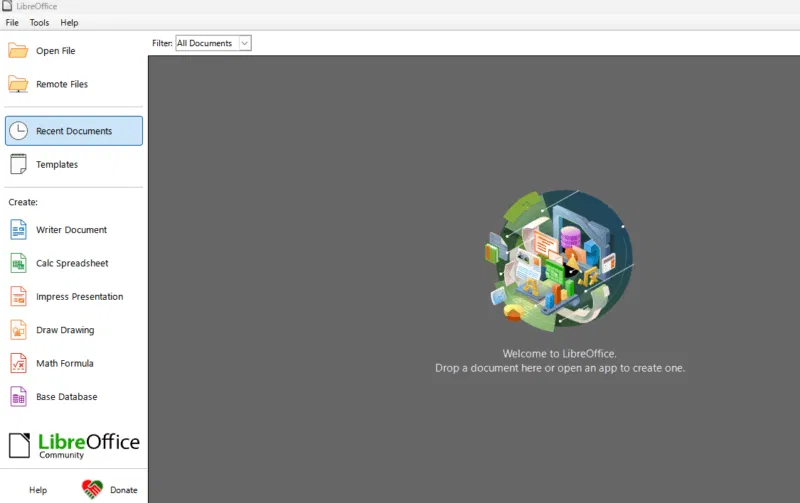Create a new Base Database
800x503 pixels.
[66, 397]
